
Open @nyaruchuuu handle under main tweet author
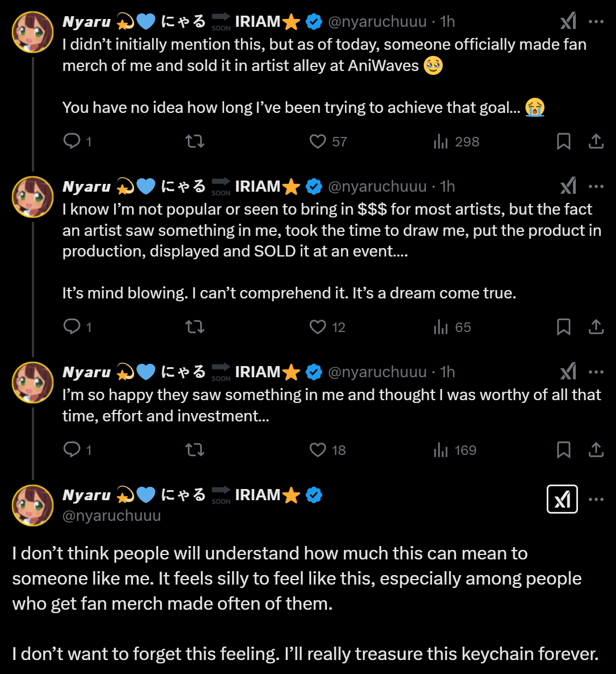click(112, 515)
